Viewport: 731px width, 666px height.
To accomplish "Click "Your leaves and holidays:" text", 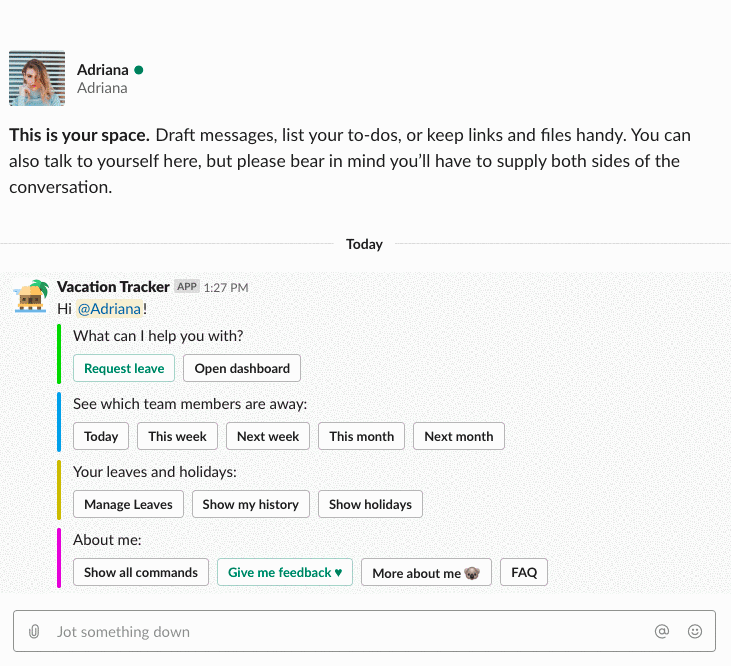I will click(x=155, y=472).
